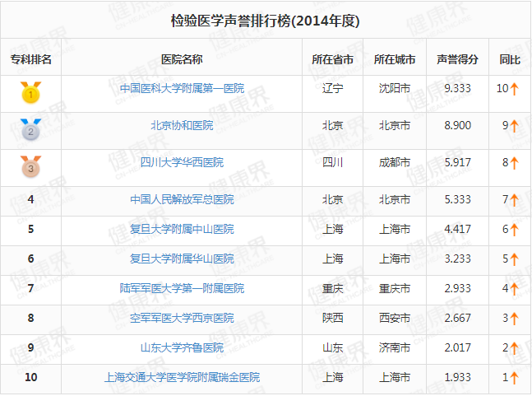
Task: Click the up arrow in 山东大学齐鲁医院 row
Action: [x=515, y=348]
